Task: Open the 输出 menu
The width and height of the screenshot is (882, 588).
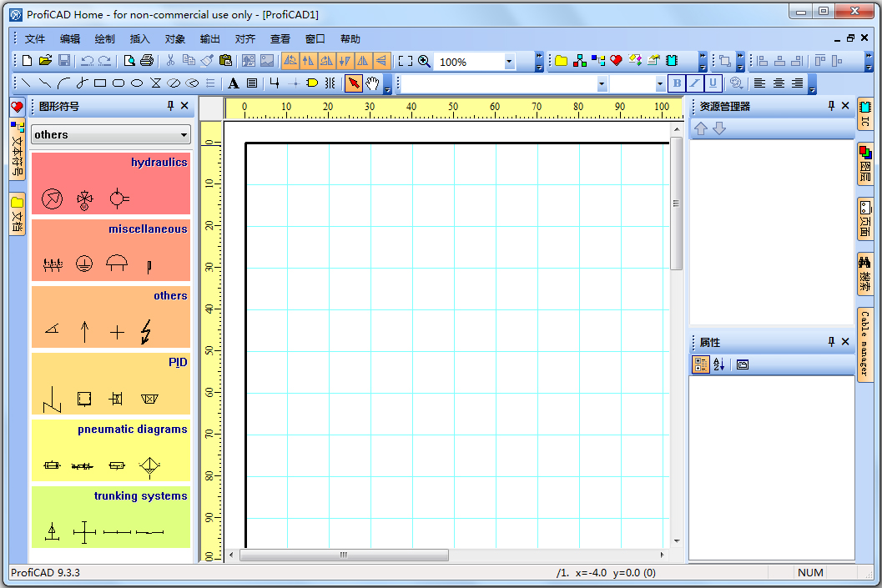Action: point(209,39)
